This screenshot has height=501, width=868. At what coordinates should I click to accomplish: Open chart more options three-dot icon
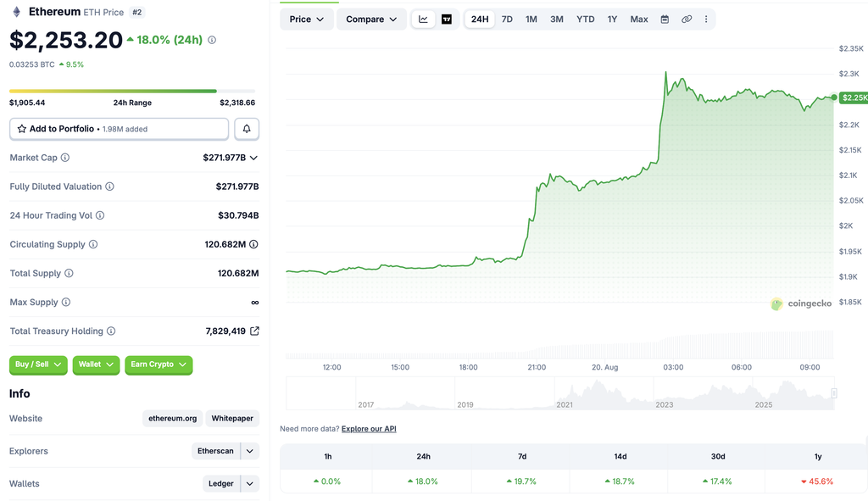pos(706,19)
